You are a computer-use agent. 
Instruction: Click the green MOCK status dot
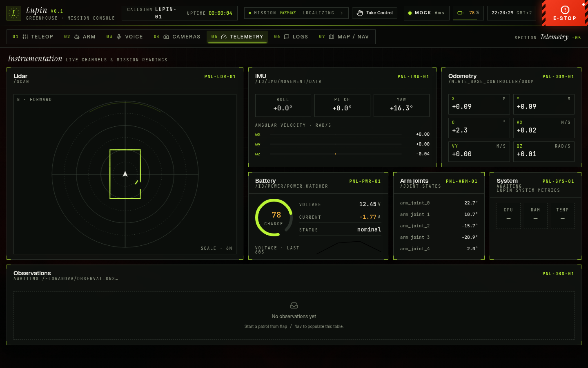tap(410, 13)
